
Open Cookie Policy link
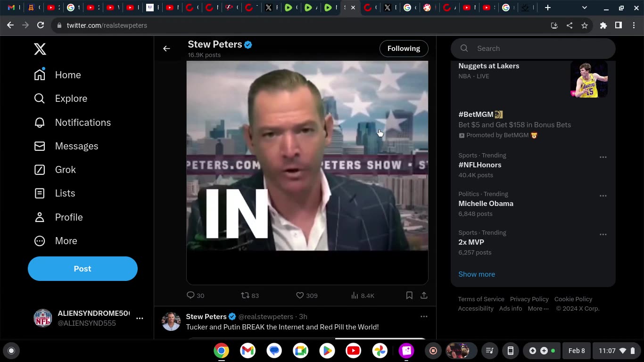pos(573,299)
